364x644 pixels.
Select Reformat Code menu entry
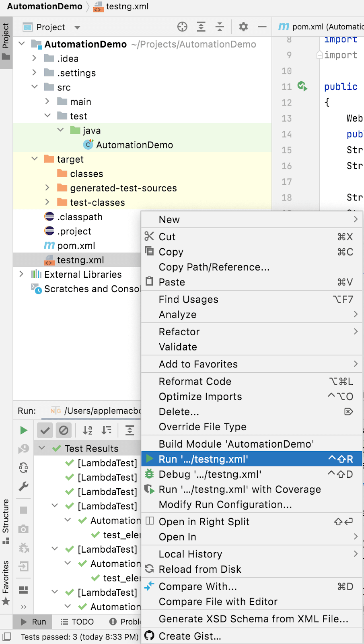click(x=252, y=381)
